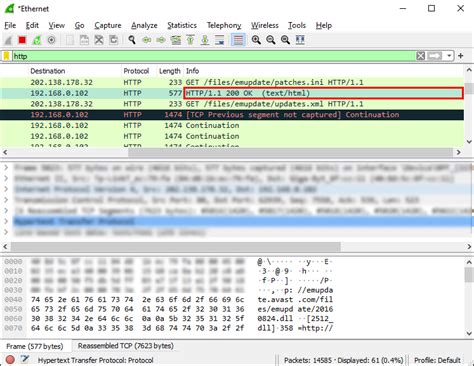Image resolution: width=474 pixels, height=366 pixels.
Task: Open the Edit menu
Action: 32,26
